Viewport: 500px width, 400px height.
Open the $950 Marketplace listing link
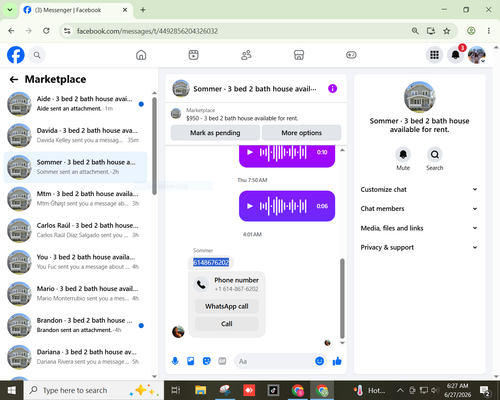coord(242,118)
